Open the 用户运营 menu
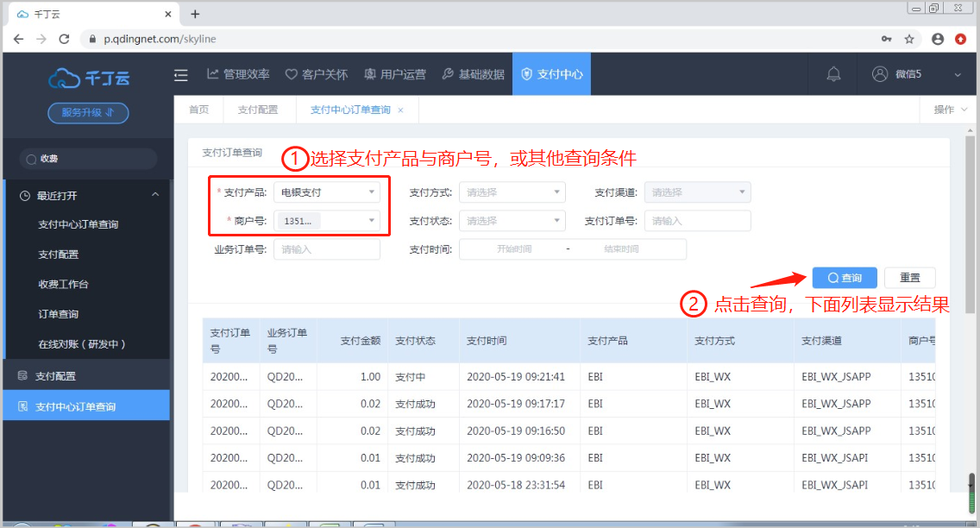The height and width of the screenshot is (528, 980). click(x=395, y=74)
